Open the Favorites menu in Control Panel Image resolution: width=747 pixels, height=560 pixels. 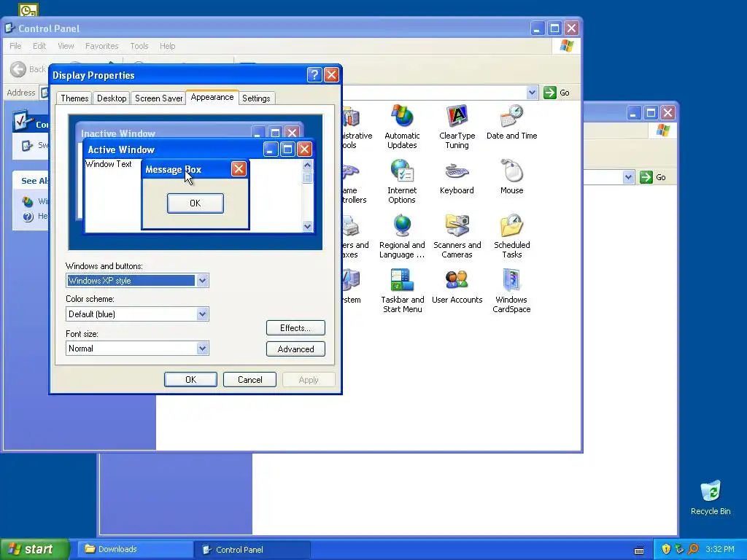[x=101, y=46]
